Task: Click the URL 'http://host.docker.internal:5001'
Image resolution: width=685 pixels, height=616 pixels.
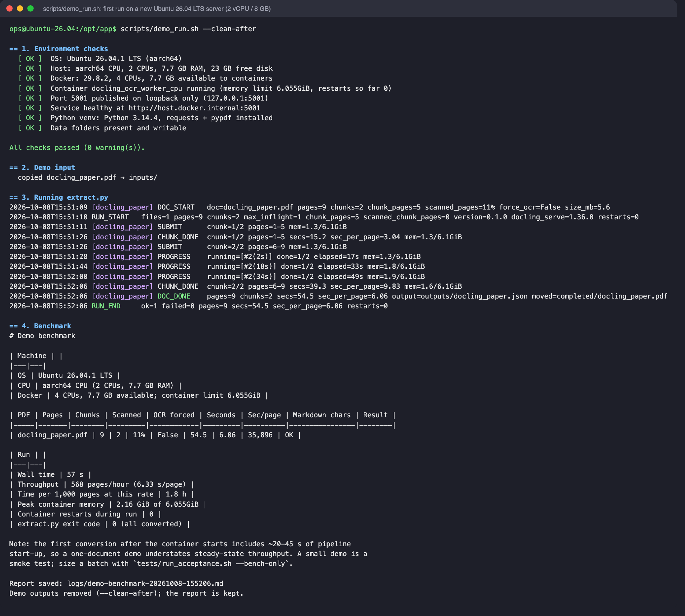Action: [194, 108]
